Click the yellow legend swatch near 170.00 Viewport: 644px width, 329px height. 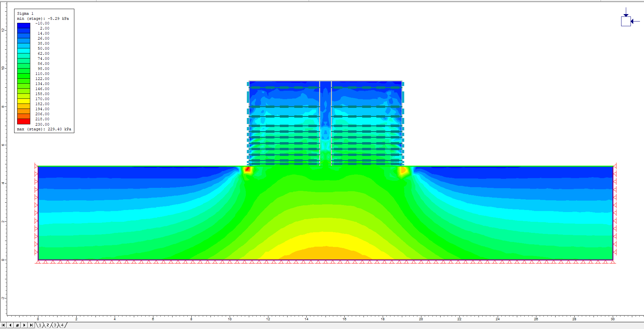click(x=24, y=101)
